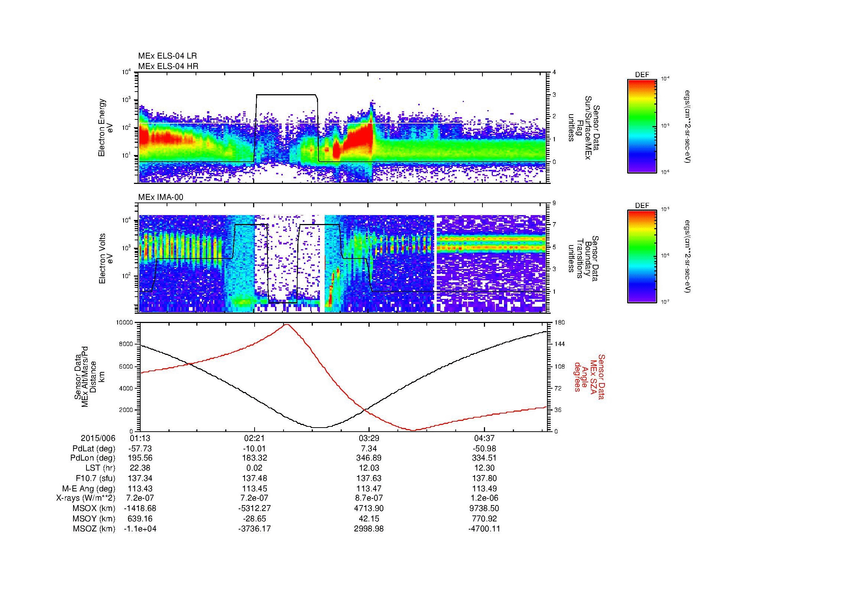Click MSOZ value '2998.98'

(369, 529)
